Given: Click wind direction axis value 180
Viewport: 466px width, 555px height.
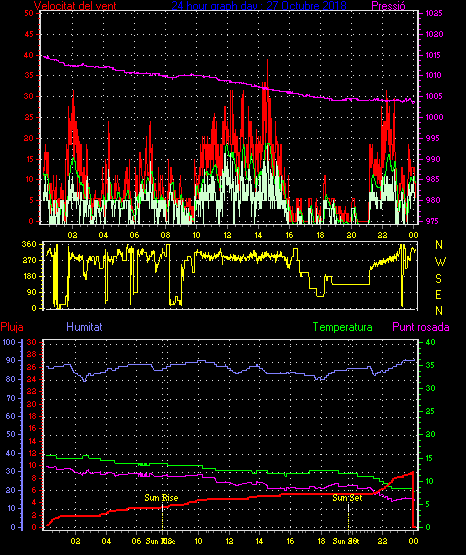Looking at the screenshot, I should pyautogui.click(x=29, y=276).
